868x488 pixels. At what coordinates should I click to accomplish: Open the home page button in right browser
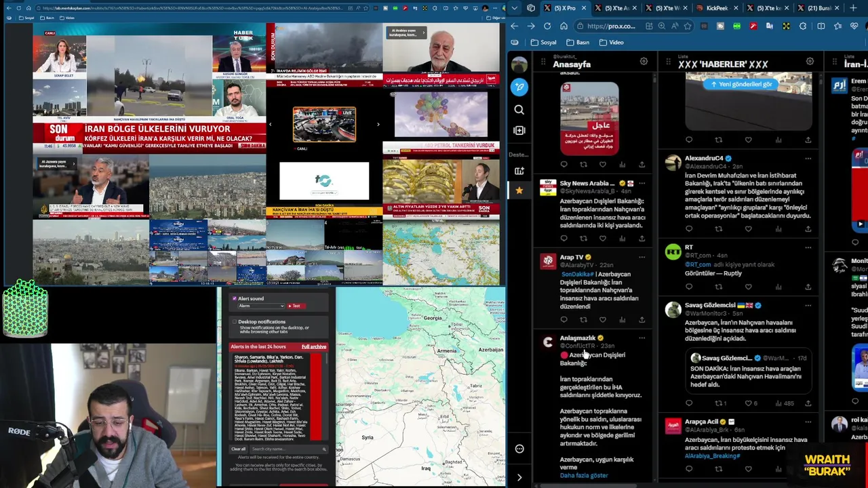pos(564,26)
